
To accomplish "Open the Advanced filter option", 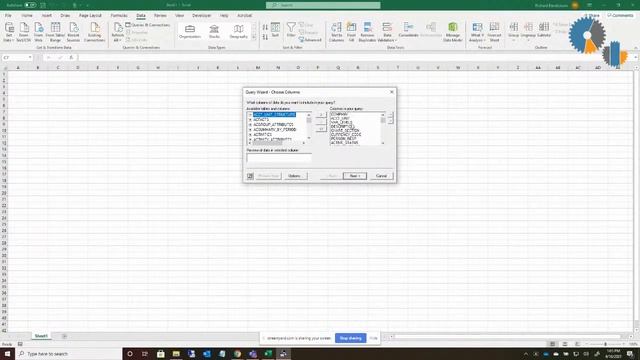I will coord(310,40).
